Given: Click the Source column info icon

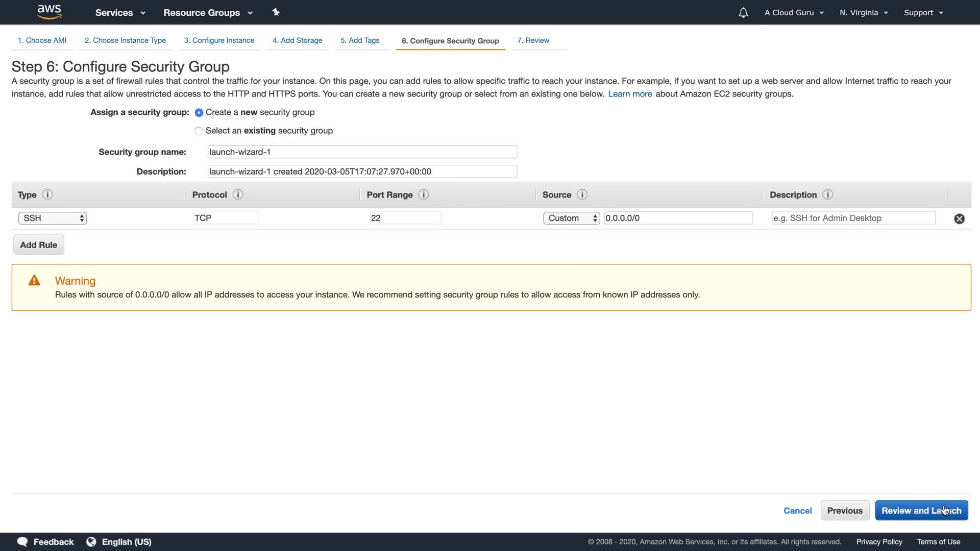Looking at the screenshot, I should click(x=582, y=194).
